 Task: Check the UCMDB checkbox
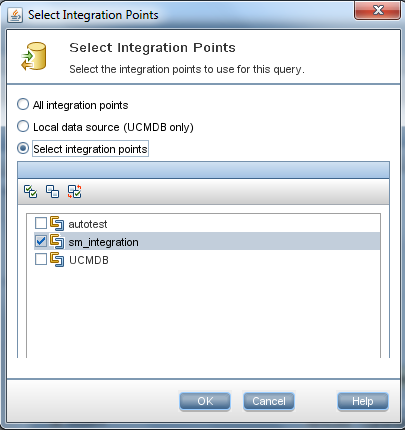pyautogui.click(x=41, y=259)
